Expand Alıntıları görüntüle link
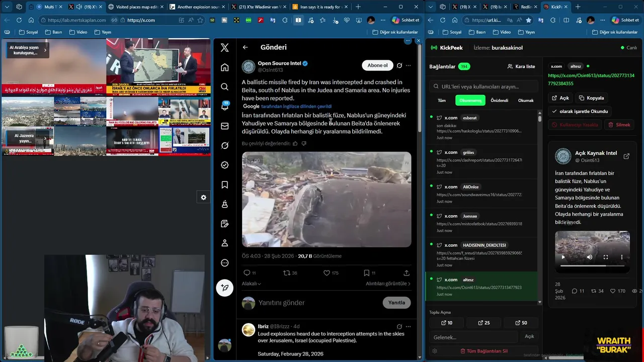Image resolution: width=644 pixels, height=362 pixels. point(388,284)
